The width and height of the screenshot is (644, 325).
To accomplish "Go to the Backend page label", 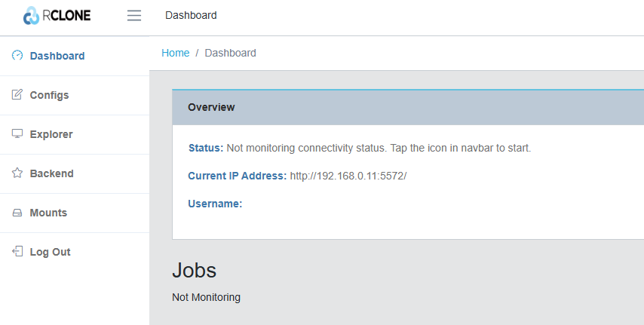I will [51, 173].
